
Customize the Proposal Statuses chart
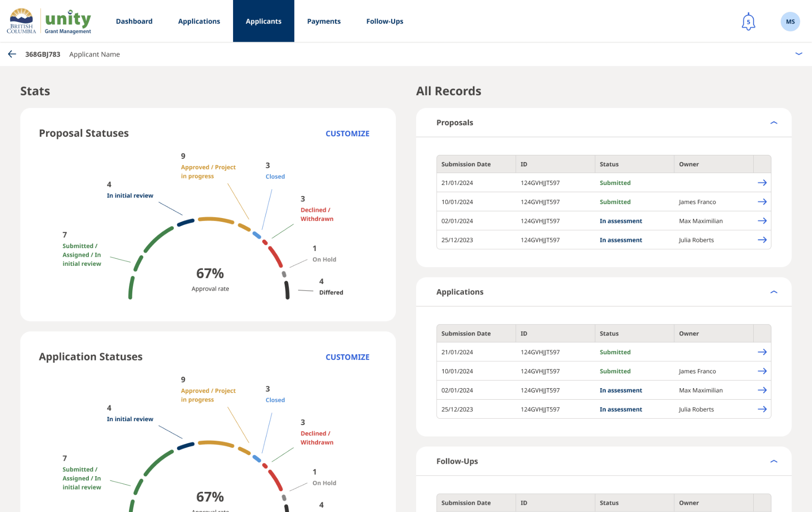[347, 134]
